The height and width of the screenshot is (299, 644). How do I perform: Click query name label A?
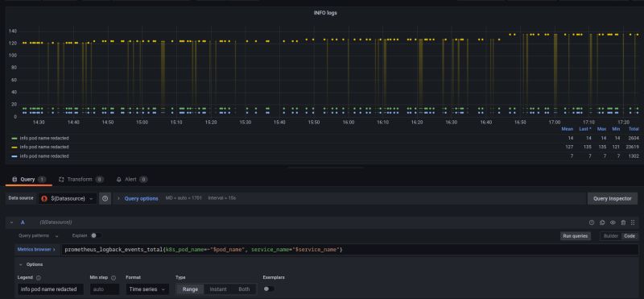pos(23,222)
